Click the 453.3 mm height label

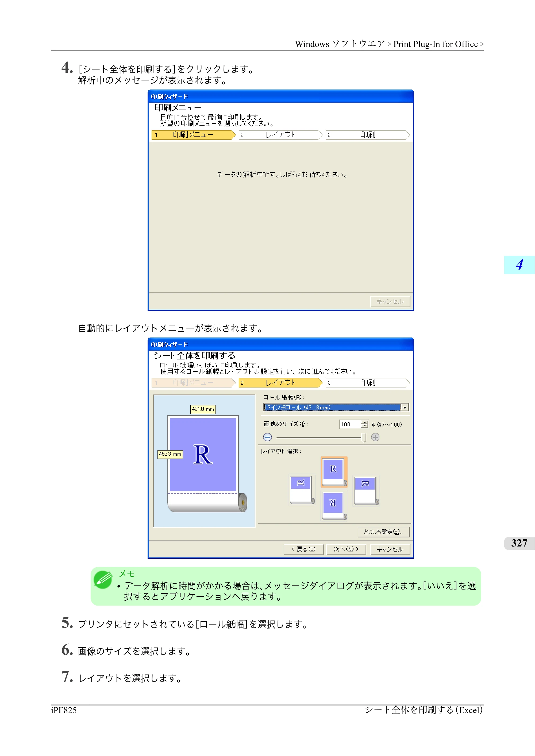tap(170, 454)
